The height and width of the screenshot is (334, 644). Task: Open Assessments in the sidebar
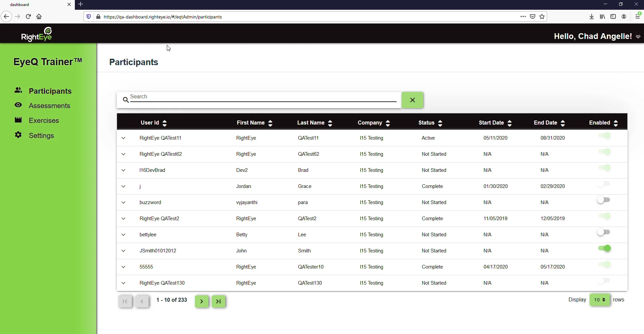(49, 106)
